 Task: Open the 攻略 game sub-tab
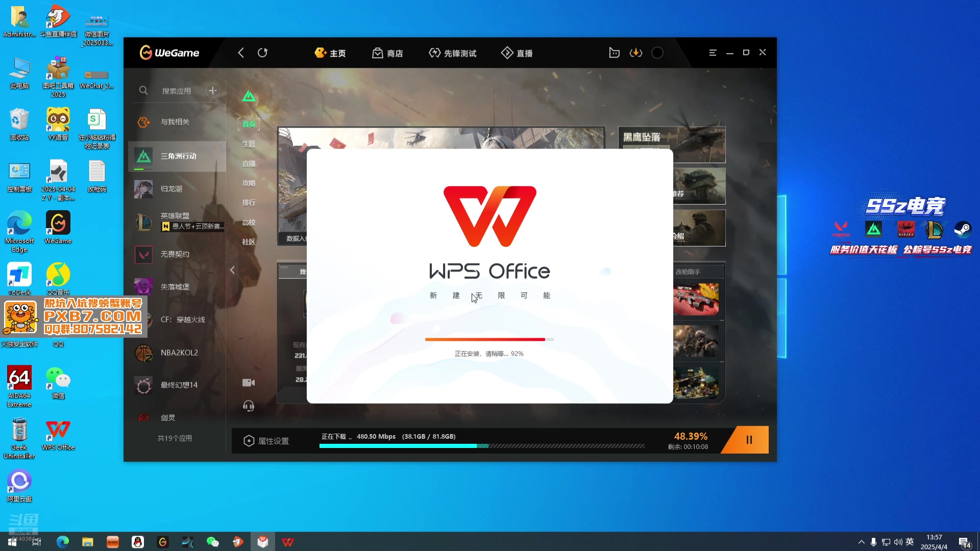point(249,183)
